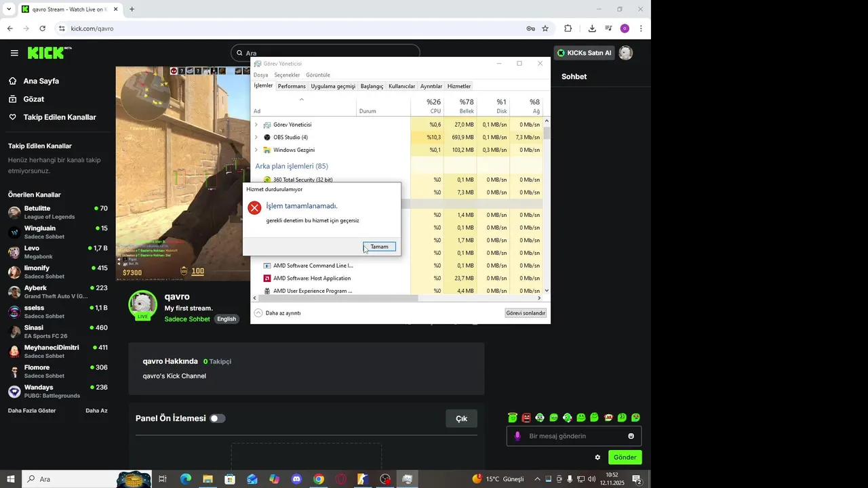Open the Görünüm menu in Task Manager
The width and height of the screenshot is (868, 488).
point(318,75)
